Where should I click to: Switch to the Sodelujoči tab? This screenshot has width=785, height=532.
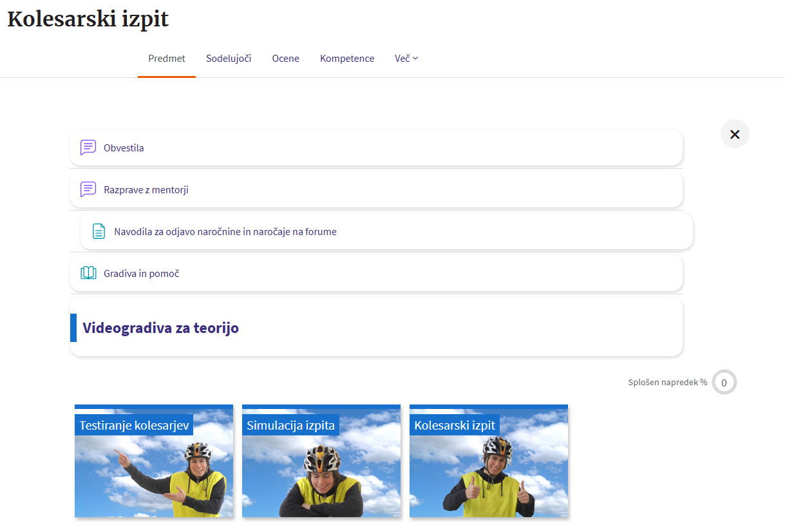click(x=229, y=59)
